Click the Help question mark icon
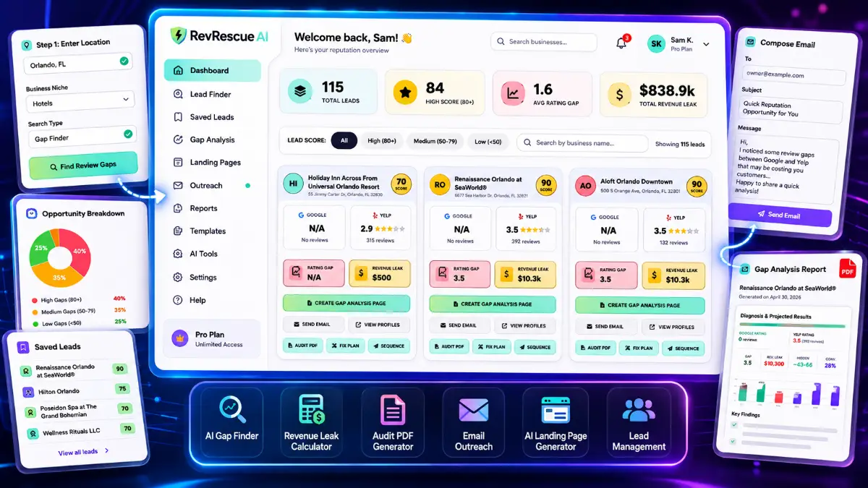Image resolution: width=868 pixels, height=488 pixels. point(177,300)
